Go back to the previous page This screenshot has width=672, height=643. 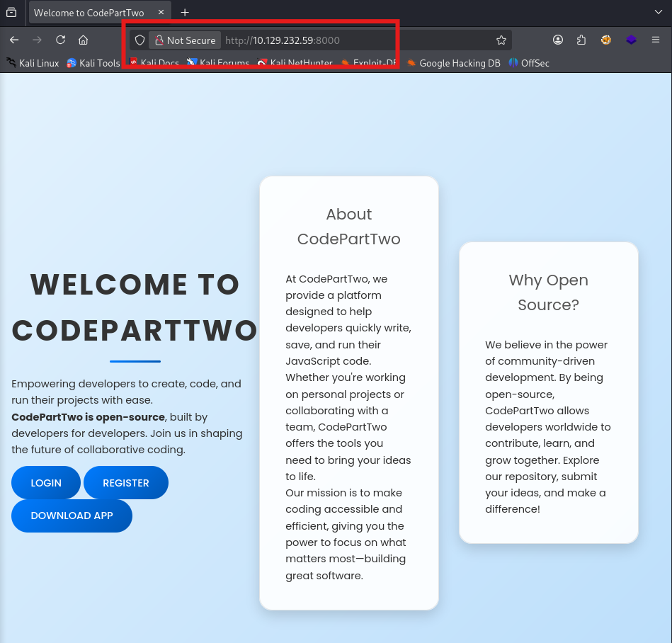tap(14, 40)
